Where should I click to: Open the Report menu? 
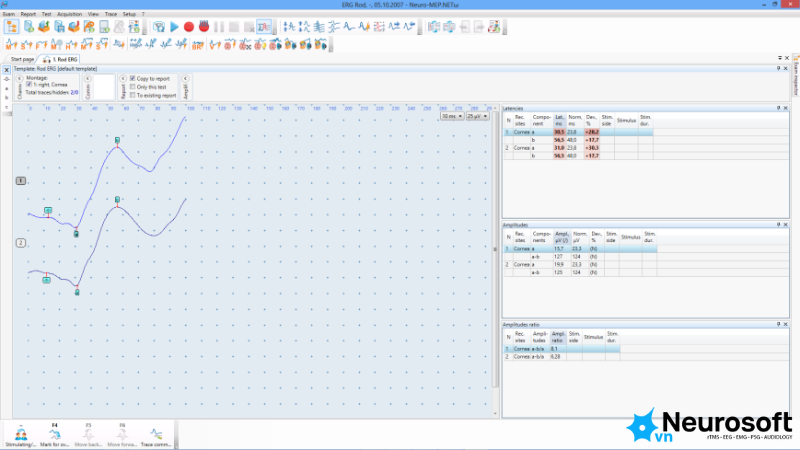[x=28, y=14]
